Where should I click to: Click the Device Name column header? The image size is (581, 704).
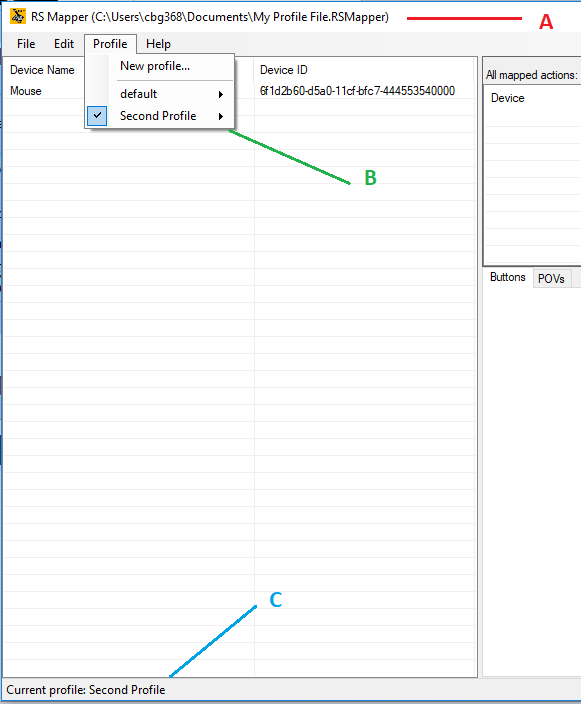click(x=42, y=70)
